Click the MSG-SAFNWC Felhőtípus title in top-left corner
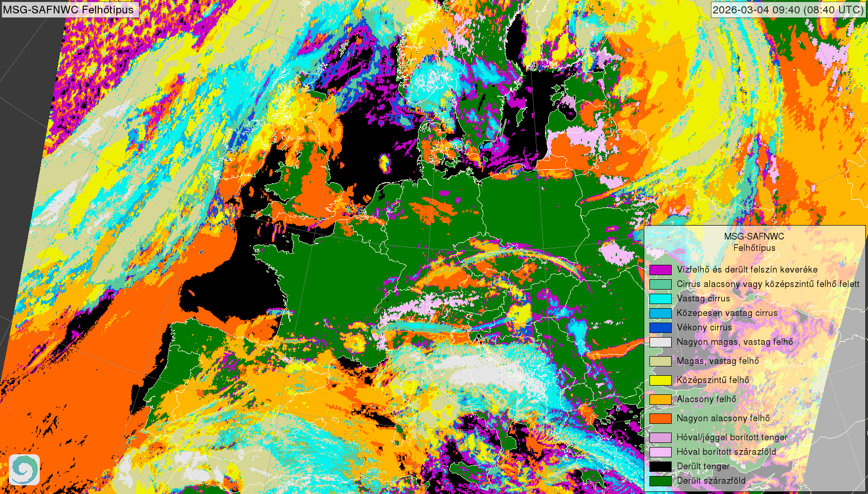 (x=69, y=10)
